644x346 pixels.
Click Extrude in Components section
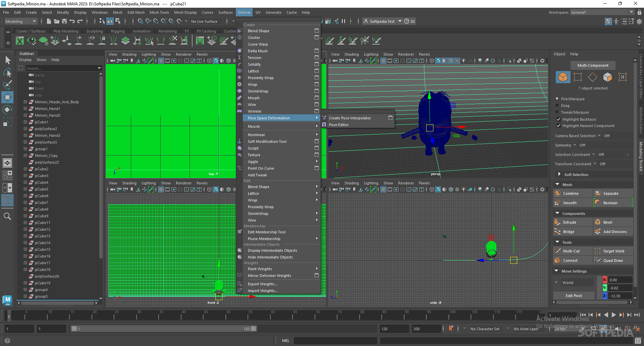573,222
